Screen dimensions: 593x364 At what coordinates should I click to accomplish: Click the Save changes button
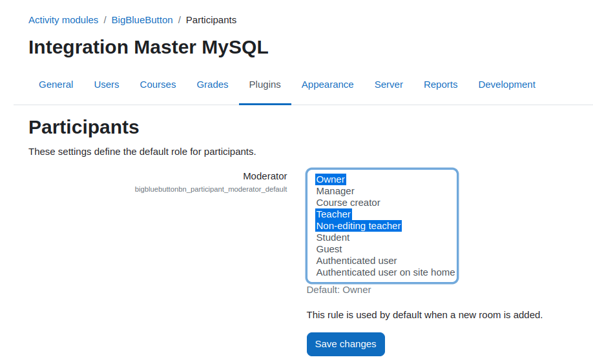point(346,345)
